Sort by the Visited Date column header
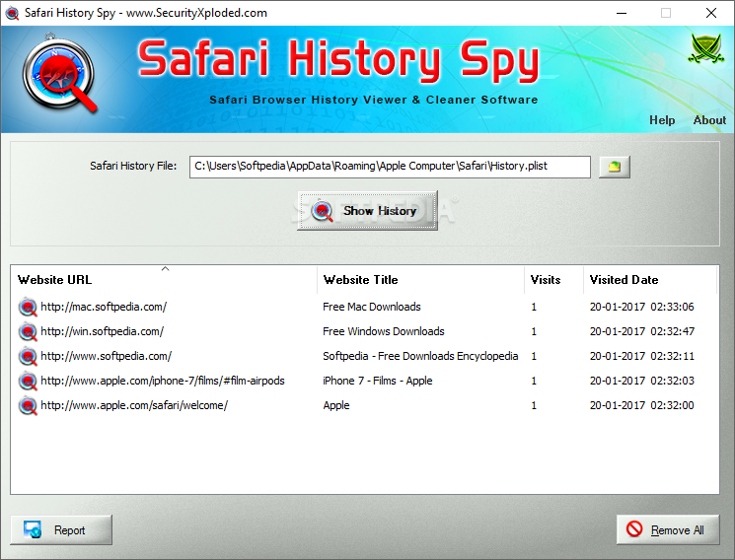 tap(650, 280)
